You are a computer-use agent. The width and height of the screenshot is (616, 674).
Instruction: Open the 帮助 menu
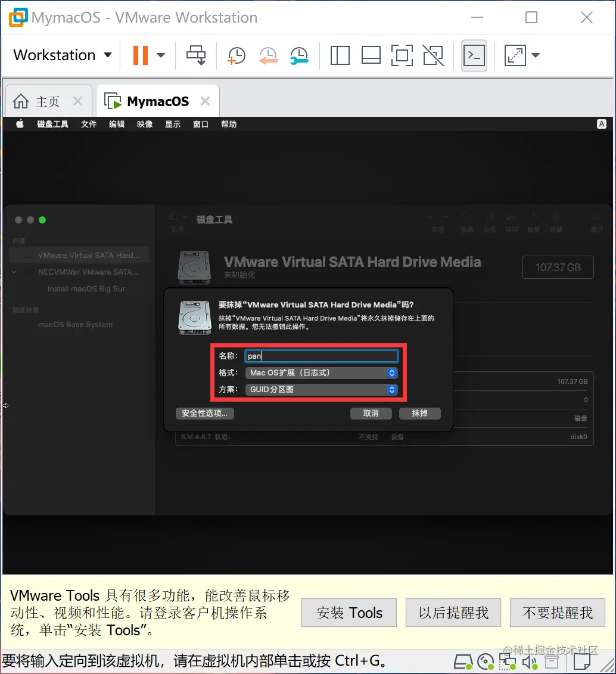229,124
